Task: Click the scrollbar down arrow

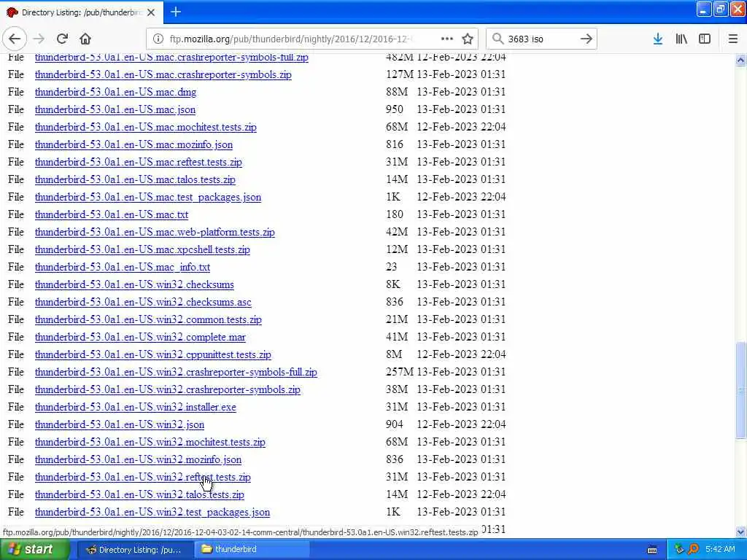Action: [740, 532]
